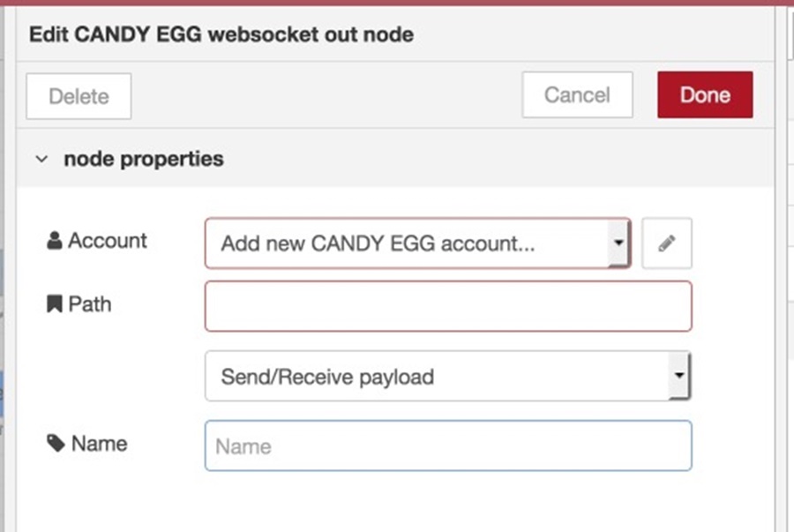This screenshot has height=532, width=794.
Task: Click the Cancel button
Action: [577, 94]
